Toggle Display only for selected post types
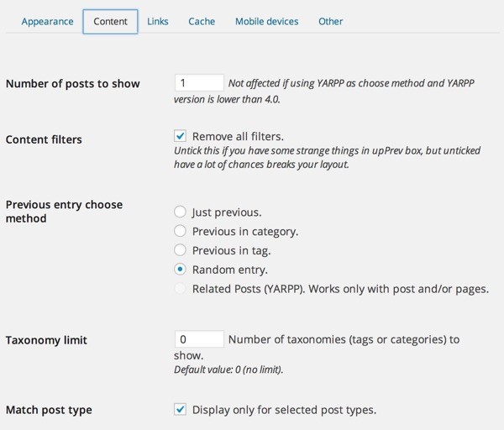The width and height of the screenshot is (504, 430). point(180,410)
